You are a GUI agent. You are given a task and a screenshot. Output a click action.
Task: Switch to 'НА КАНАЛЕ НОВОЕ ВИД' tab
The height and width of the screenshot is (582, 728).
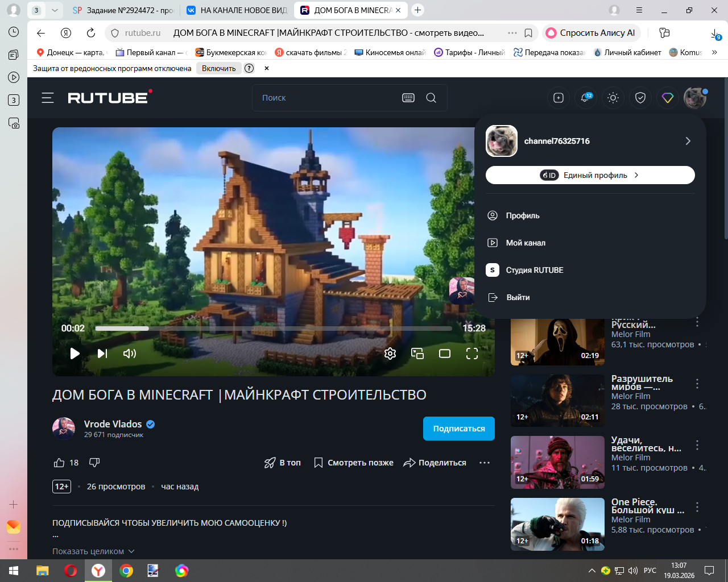(x=237, y=10)
